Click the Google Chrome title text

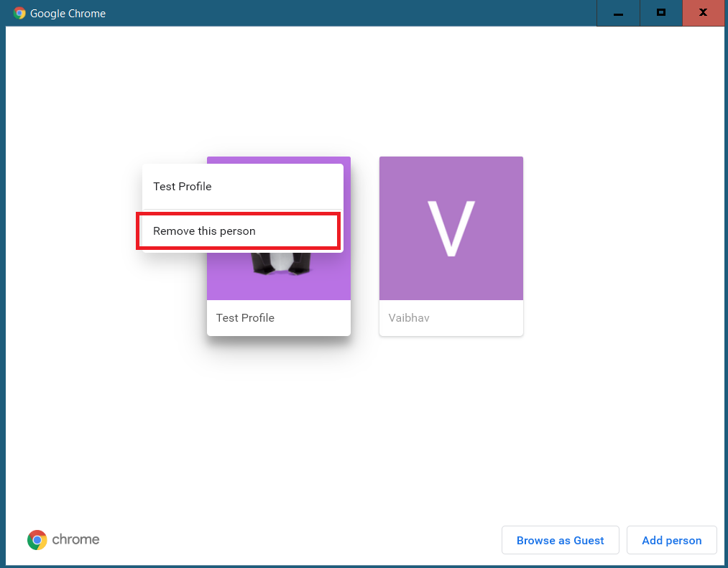click(x=68, y=14)
